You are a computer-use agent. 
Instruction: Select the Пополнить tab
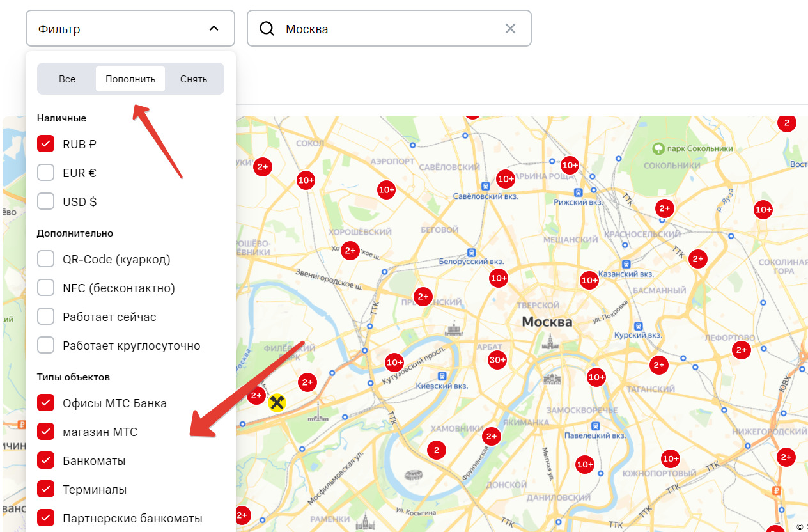[x=130, y=79]
